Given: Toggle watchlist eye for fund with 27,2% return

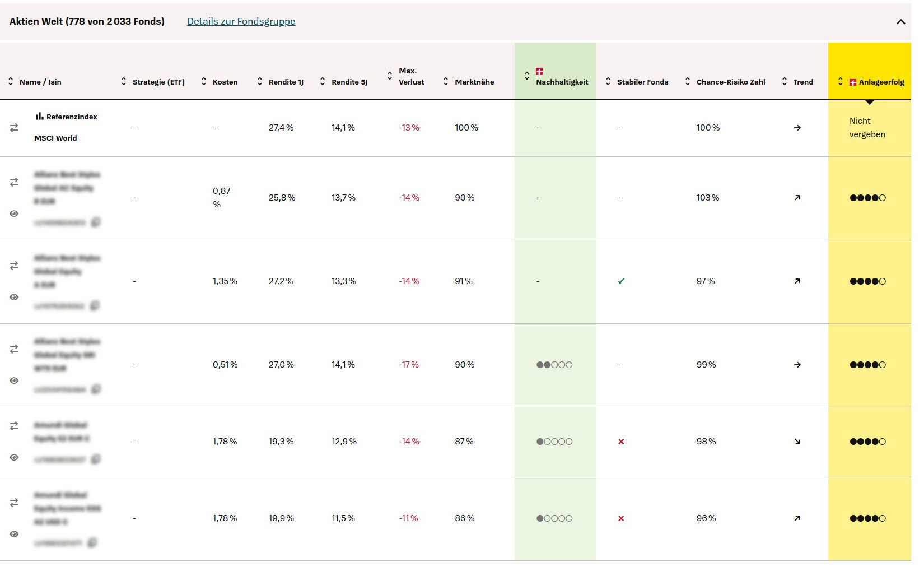Looking at the screenshot, I should [14, 297].
